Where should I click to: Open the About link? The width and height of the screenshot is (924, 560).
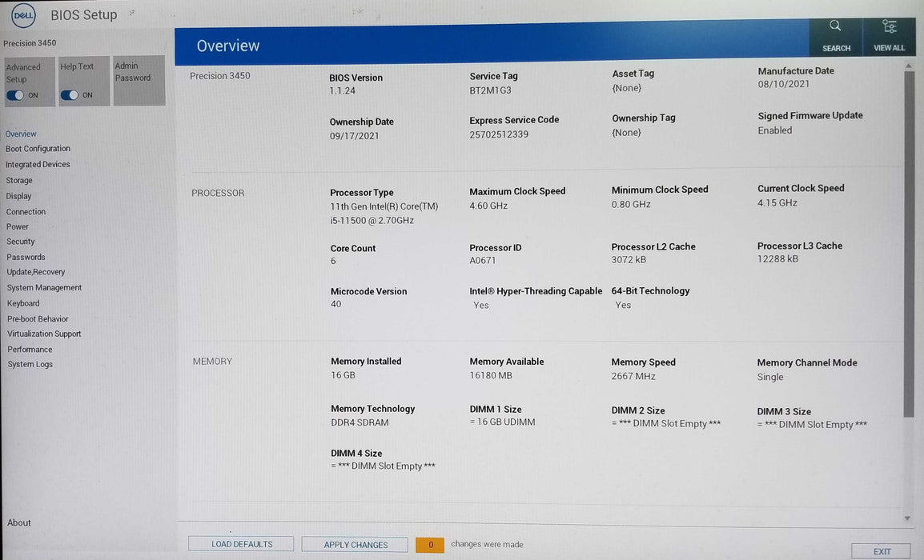tap(18, 522)
